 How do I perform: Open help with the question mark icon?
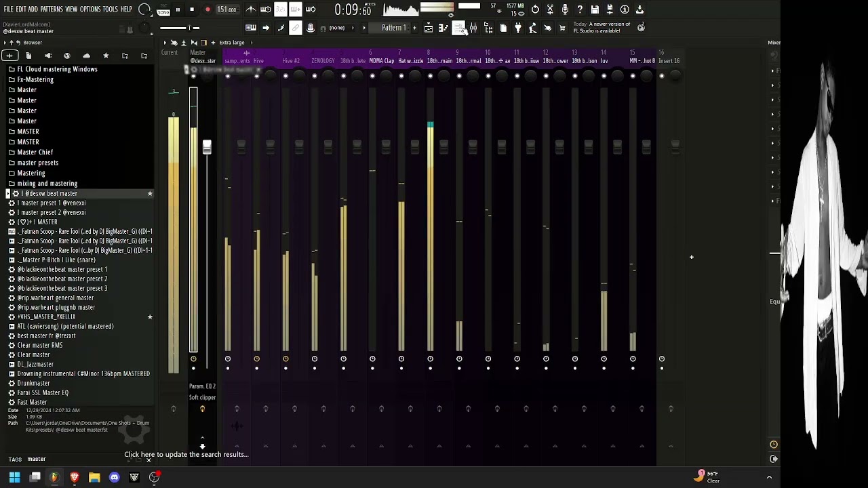pyautogui.click(x=580, y=9)
